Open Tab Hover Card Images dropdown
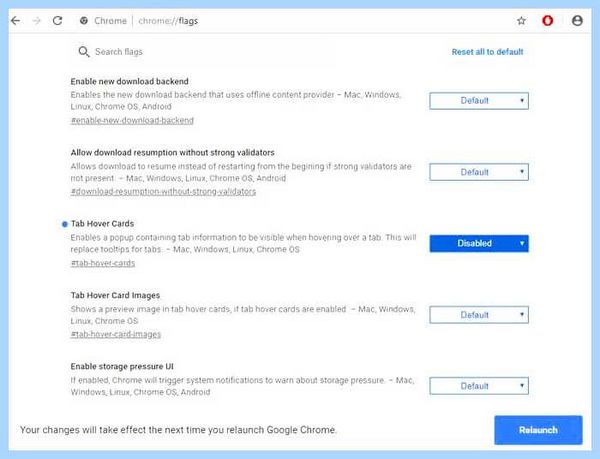The width and height of the screenshot is (600, 459). pos(479,315)
